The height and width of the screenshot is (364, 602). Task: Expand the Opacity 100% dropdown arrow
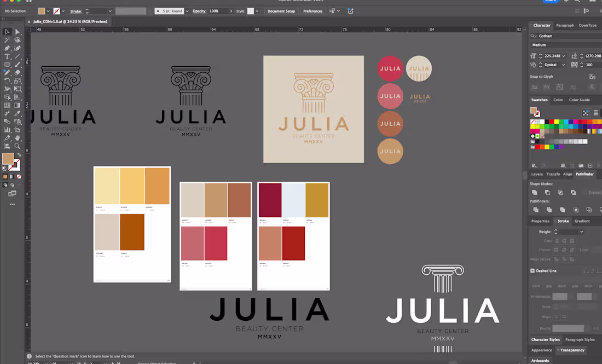coord(230,11)
